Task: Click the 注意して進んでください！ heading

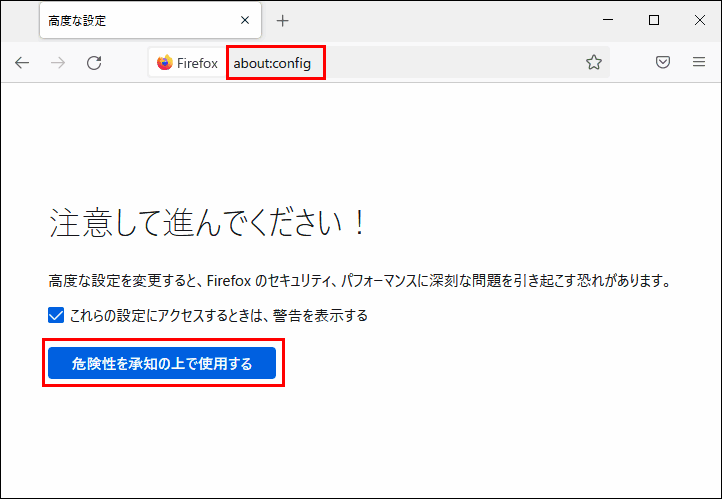Action: tap(207, 223)
